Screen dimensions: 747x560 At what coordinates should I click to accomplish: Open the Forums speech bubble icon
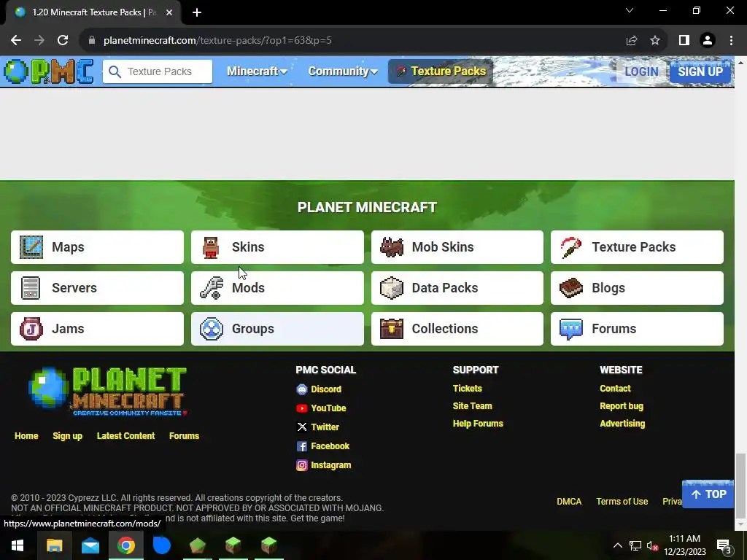pyautogui.click(x=570, y=329)
